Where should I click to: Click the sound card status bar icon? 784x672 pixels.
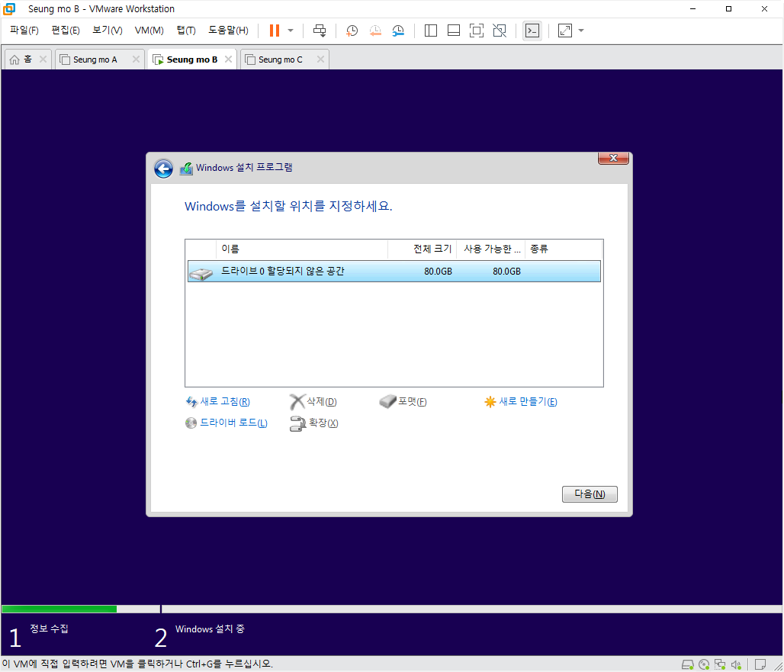(x=736, y=664)
